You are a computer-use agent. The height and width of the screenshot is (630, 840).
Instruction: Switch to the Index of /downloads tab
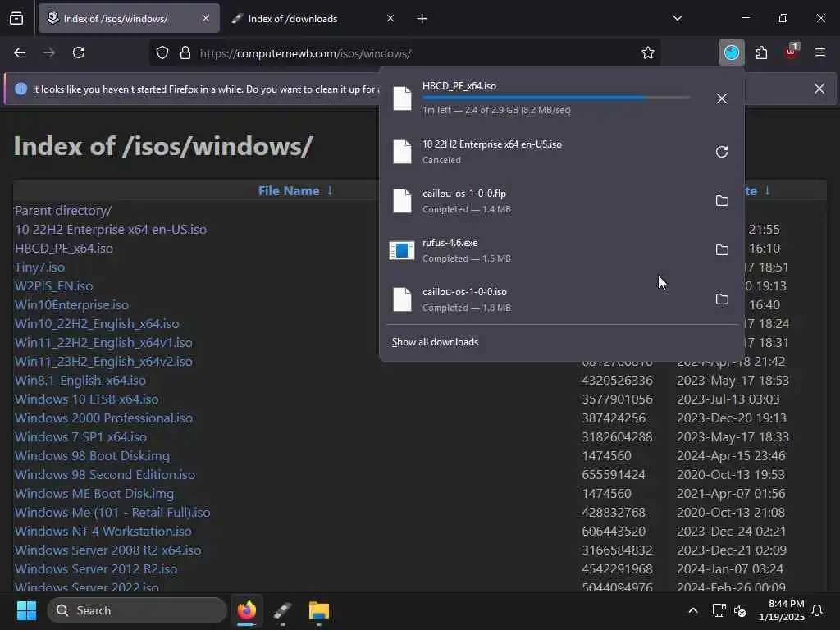(x=313, y=18)
